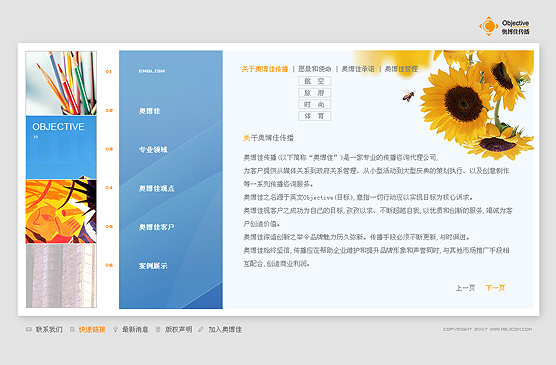Select 旅游 in the dropdown submenu

click(315, 93)
